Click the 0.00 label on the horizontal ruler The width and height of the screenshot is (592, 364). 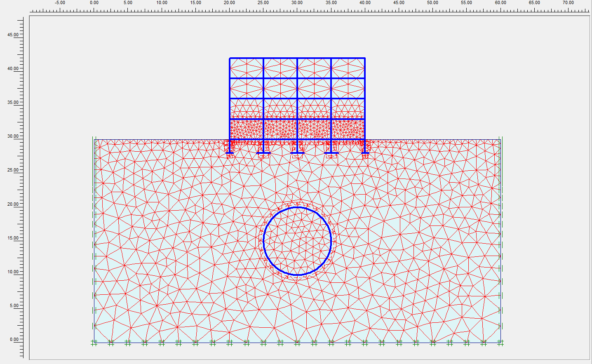click(94, 2)
